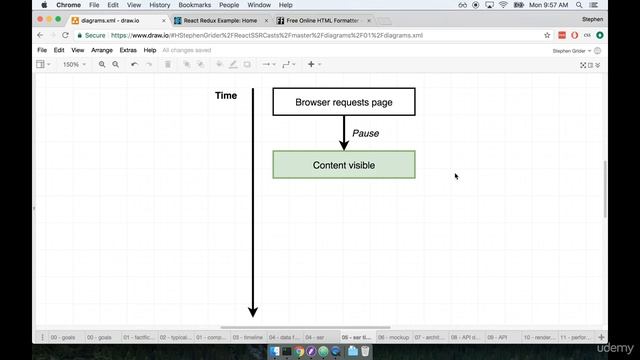640x360 pixels.
Task: Switch to the 06 - mockup page tab
Action: coord(394,338)
